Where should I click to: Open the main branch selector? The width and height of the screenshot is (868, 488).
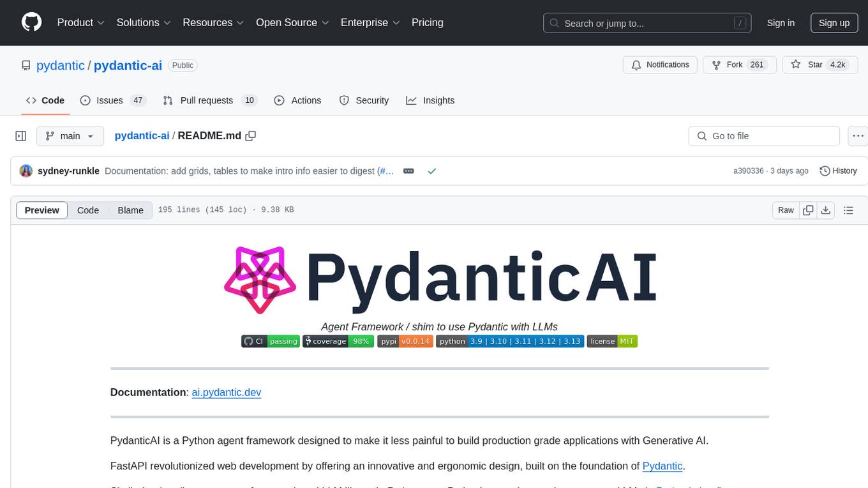(x=70, y=136)
